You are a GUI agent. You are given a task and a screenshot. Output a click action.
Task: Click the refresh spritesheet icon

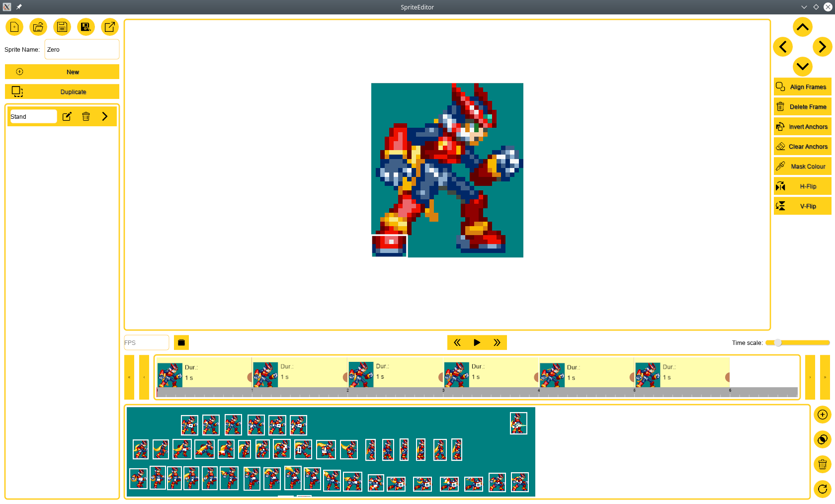pyautogui.click(x=823, y=489)
